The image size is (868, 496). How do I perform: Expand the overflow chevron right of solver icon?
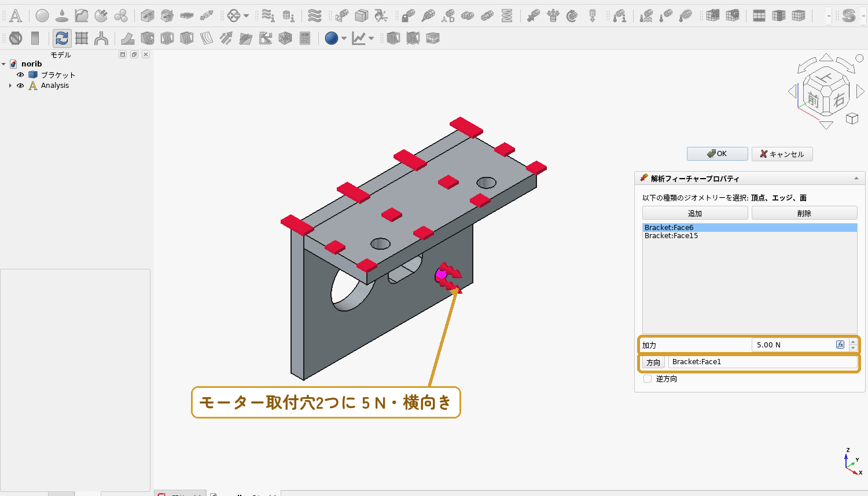(x=863, y=16)
